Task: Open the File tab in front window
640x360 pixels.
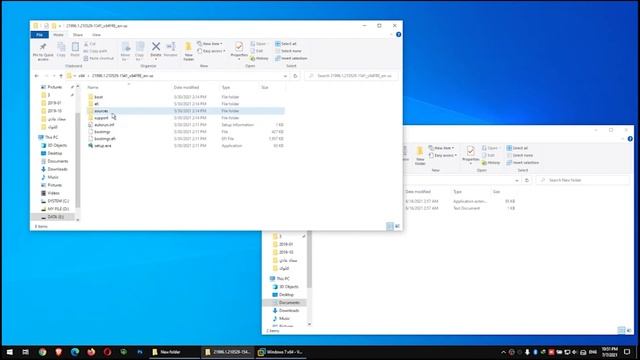Action: 40,35
